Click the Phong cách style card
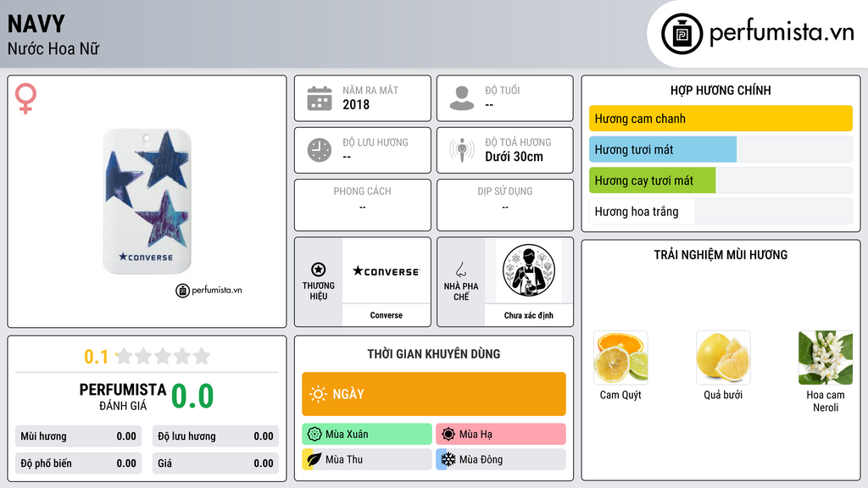868x488 pixels. [x=363, y=205]
